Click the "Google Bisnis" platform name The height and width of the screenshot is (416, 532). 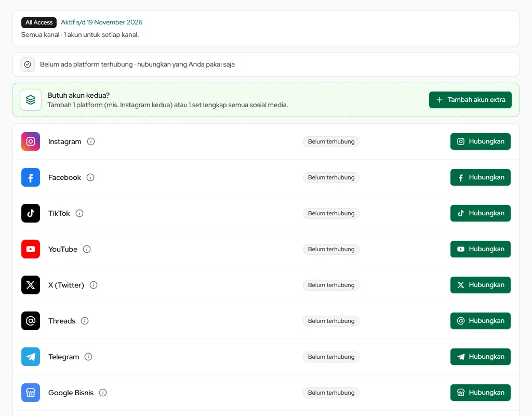click(x=71, y=393)
